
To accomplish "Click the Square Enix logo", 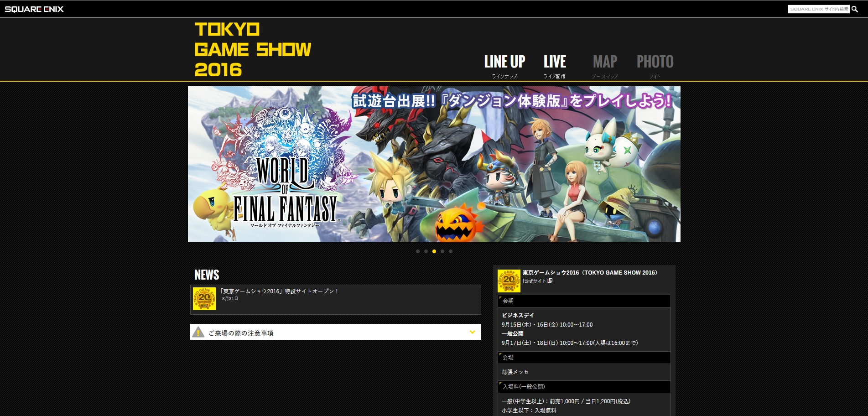I will tap(34, 9).
